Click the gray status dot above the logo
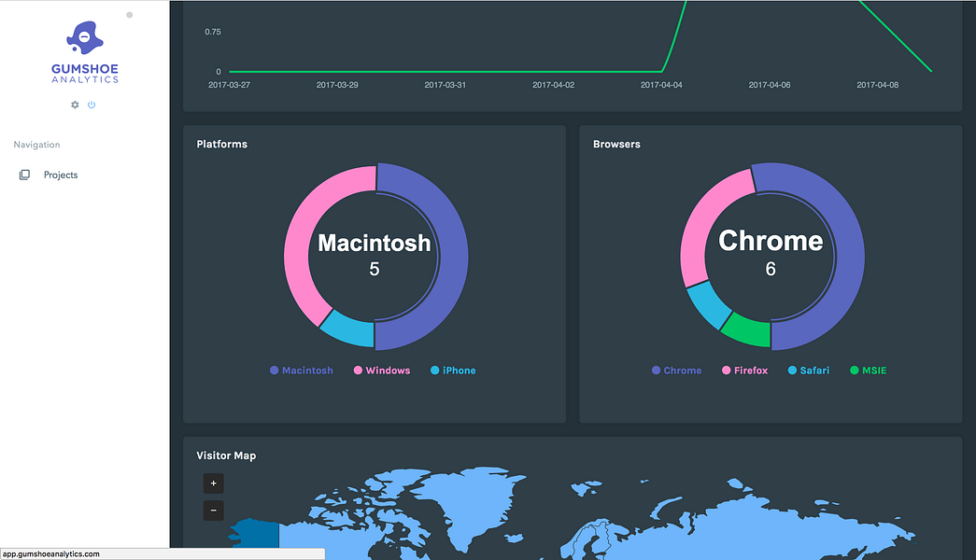This screenshot has width=976, height=560. (x=128, y=15)
